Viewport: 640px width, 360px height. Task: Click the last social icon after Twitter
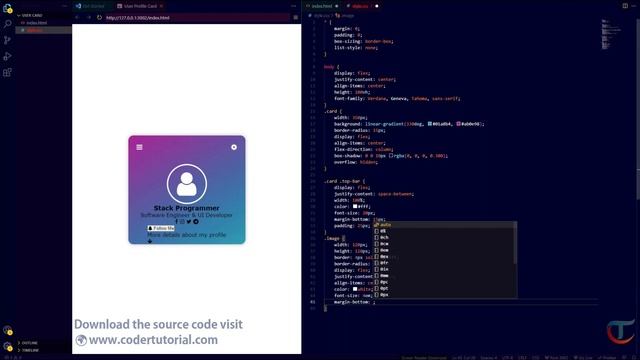pos(196,222)
